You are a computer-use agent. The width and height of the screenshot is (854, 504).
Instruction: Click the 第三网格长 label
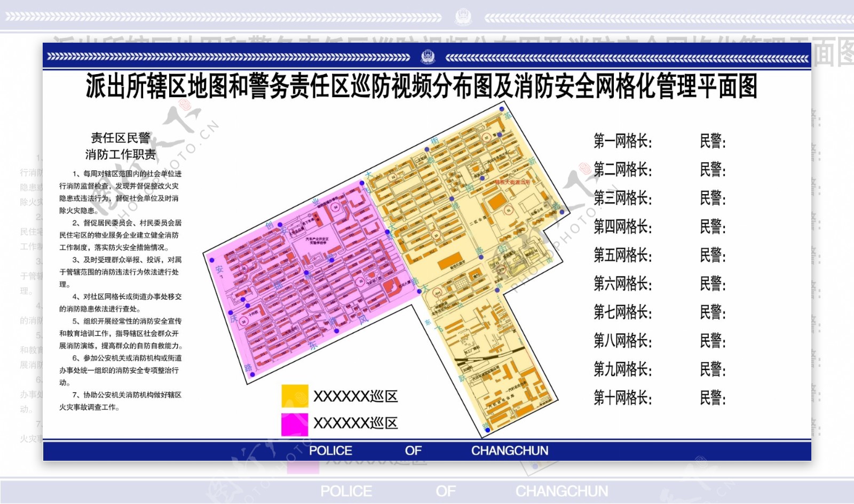tap(623, 198)
